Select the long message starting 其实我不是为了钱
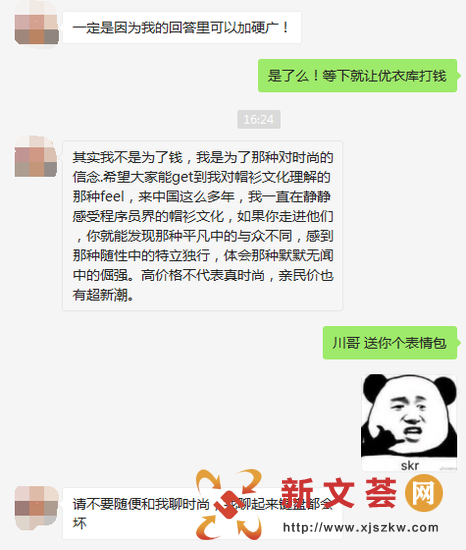 202,226
